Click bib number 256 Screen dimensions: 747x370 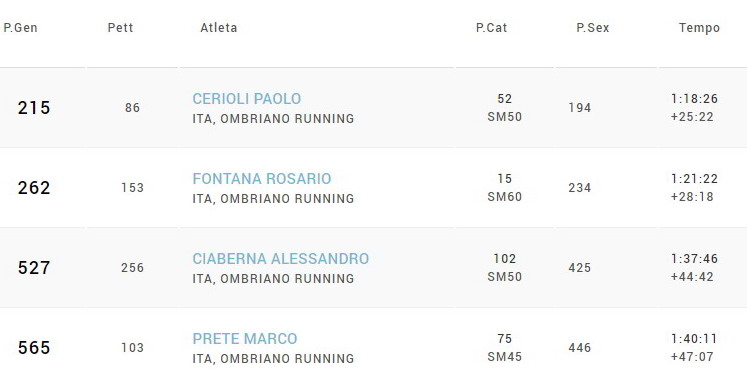[x=132, y=268]
